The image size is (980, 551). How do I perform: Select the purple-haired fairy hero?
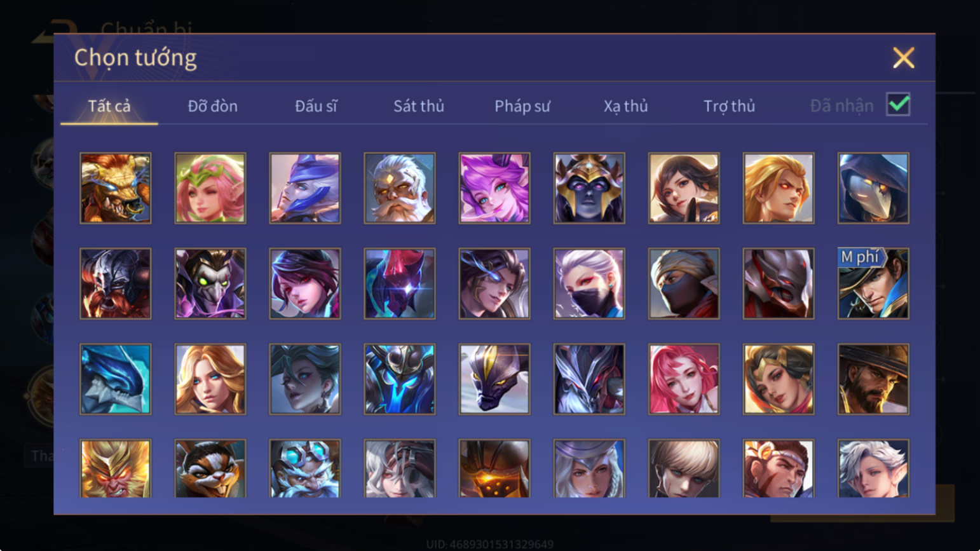(x=494, y=188)
